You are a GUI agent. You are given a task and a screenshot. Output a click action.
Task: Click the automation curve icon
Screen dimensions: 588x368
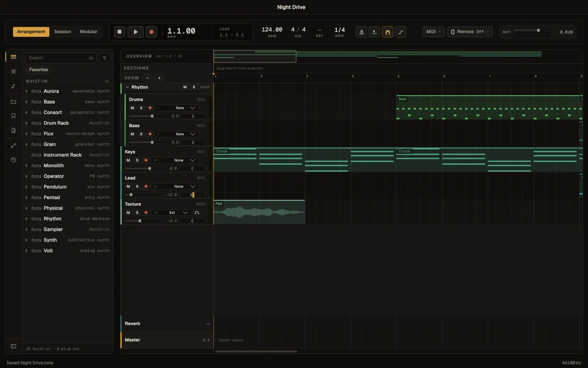click(401, 32)
